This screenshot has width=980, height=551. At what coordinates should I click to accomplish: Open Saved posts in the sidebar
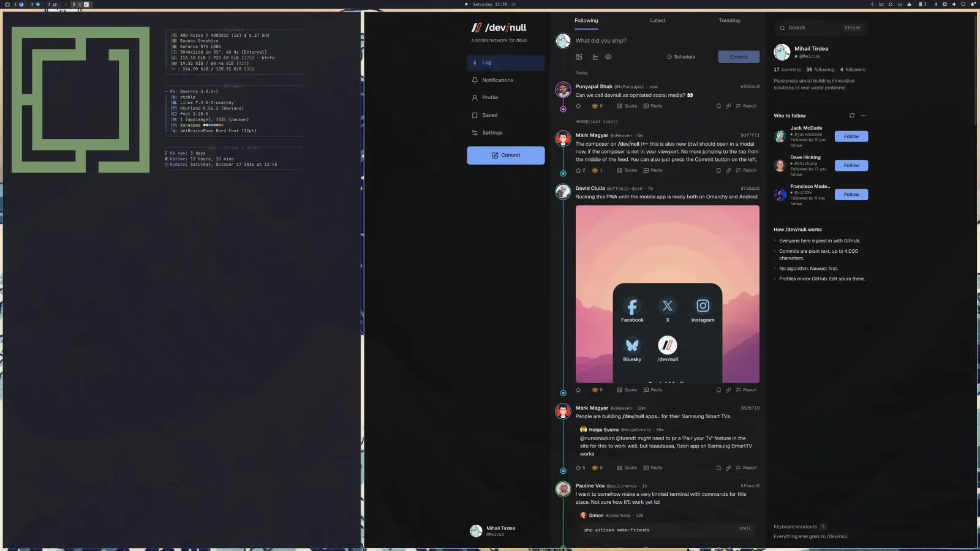click(x=505, y=115)
